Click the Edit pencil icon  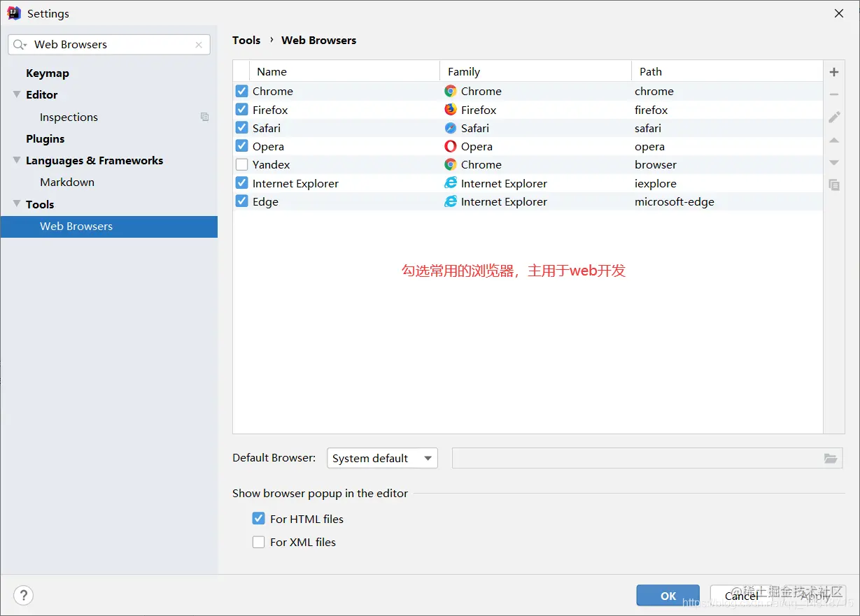[x=833, y=117]
